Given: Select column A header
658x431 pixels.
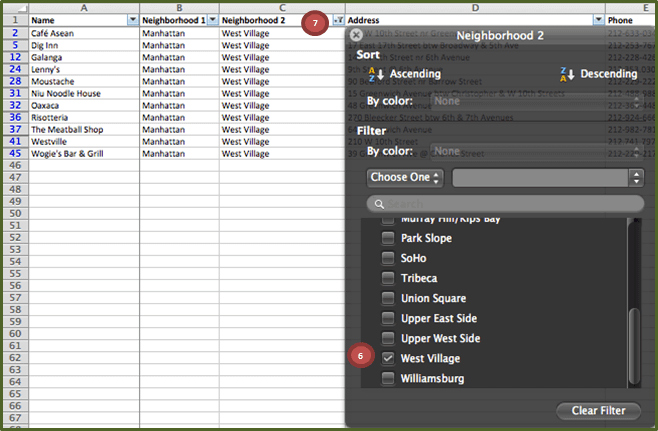Looking at the screenshot, I should click(84, 8).
